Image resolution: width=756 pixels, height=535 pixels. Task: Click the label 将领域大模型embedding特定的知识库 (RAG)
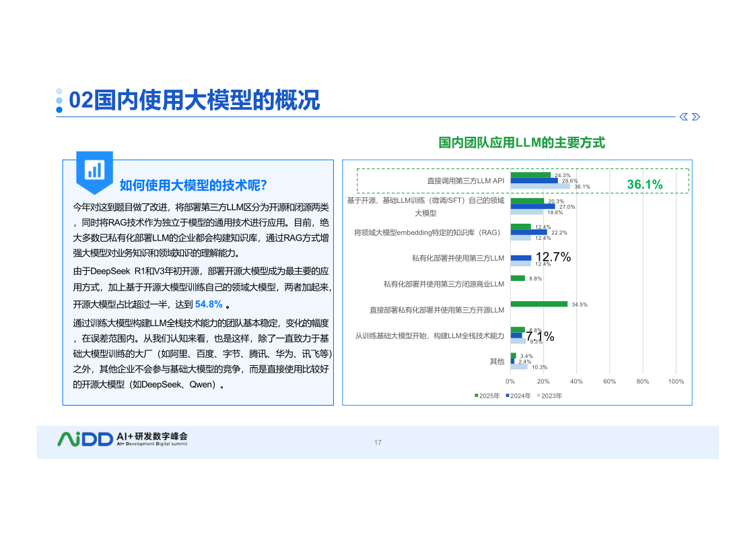pyautogui.click(x=427, y=232)
